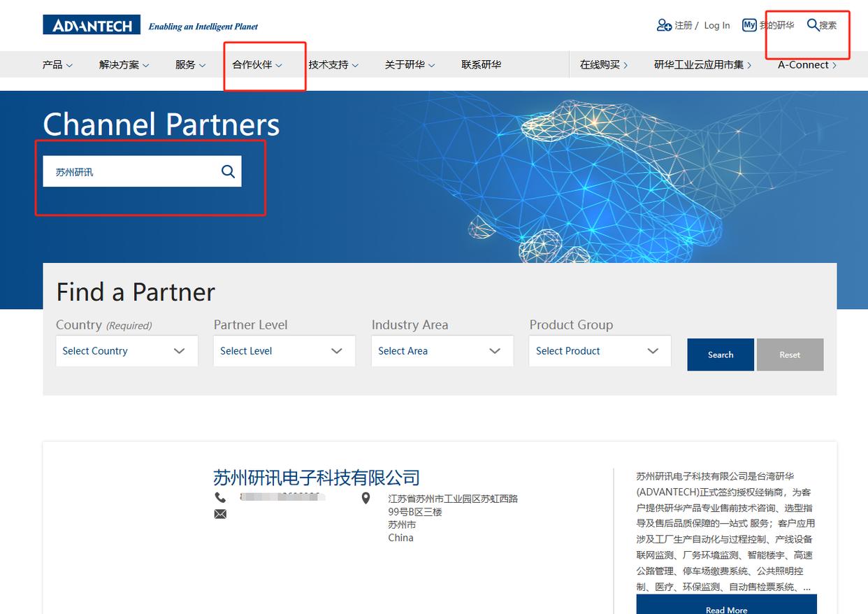Click the register user icon

[663, 25]
